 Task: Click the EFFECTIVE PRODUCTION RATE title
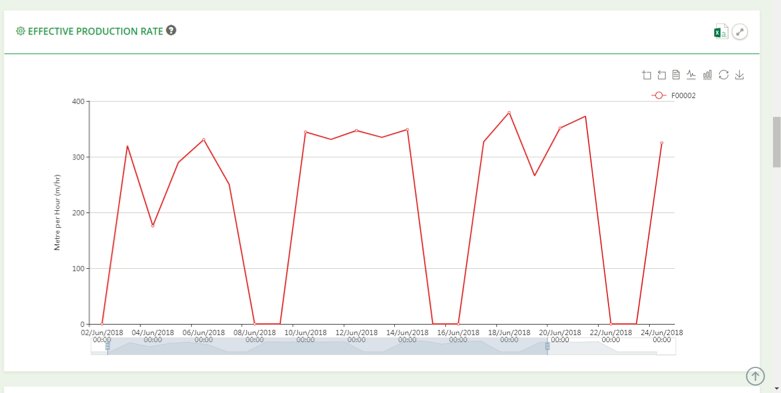coord(95,31)
